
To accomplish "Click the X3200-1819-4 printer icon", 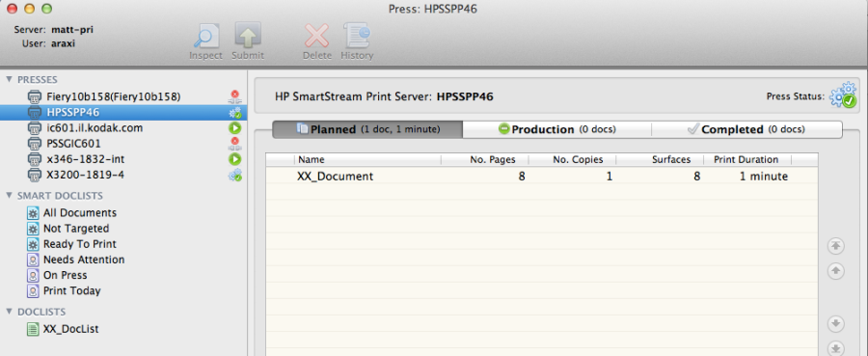I will pyautogui.click(x=35, y=175).
